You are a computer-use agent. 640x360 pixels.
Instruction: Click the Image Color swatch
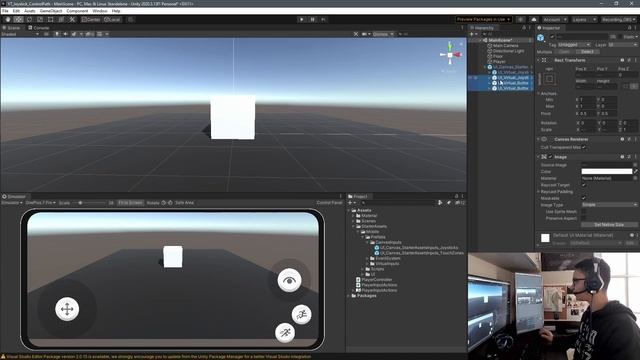point(607,171)
